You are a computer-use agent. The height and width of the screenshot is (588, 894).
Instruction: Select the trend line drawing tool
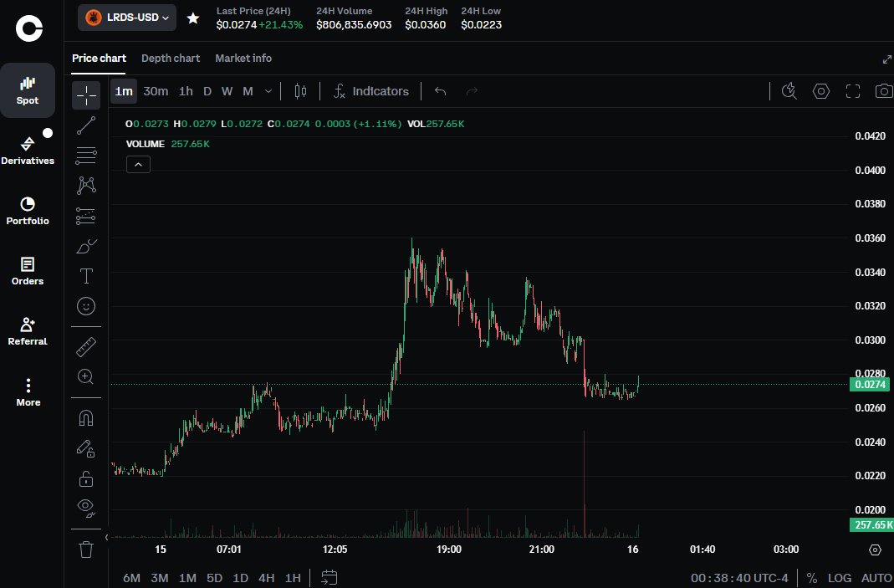pos(86,125)
